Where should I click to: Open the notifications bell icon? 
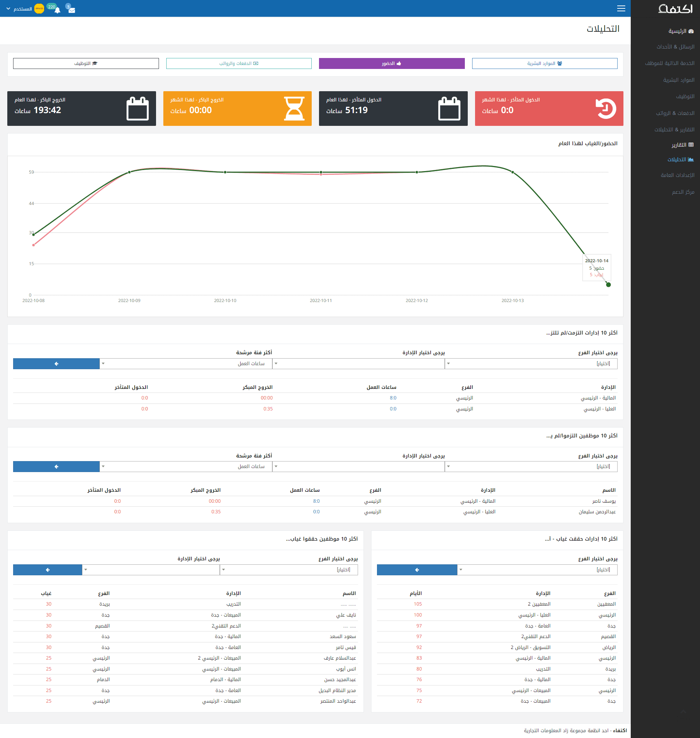tap(57, 10)
